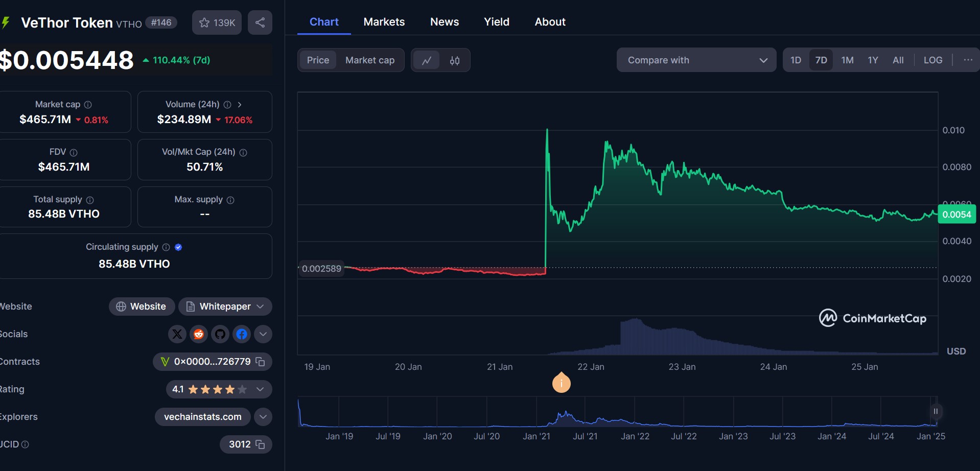Toggle LOG scale on chart
This screenshot has width=980, height=471.
(x=933, y=60)
